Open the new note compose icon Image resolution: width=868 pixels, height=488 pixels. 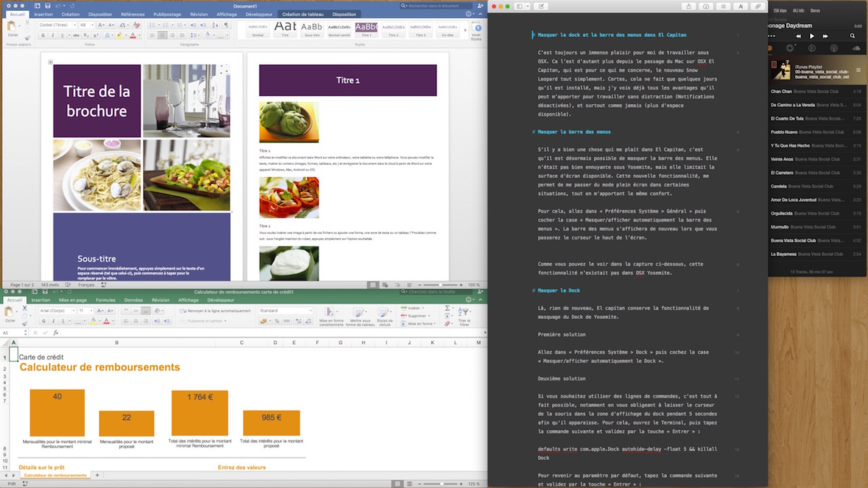[x=542, y=7]
